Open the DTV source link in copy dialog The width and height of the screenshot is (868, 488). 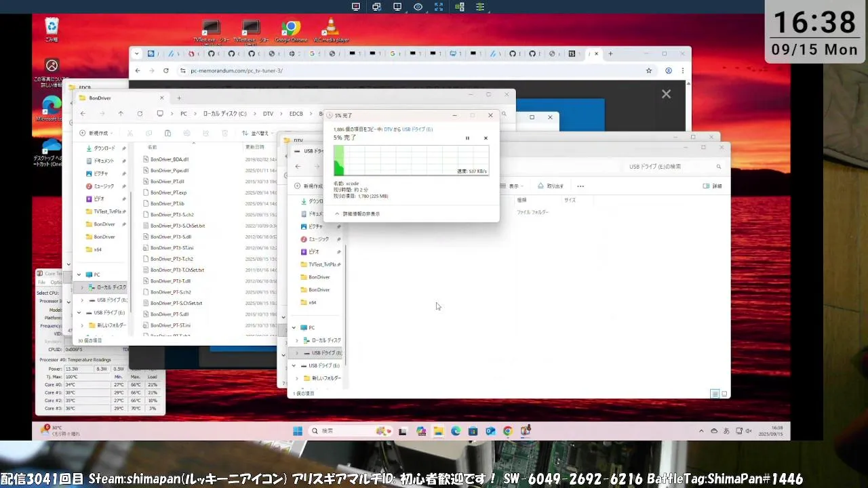(x=388, y=129)
